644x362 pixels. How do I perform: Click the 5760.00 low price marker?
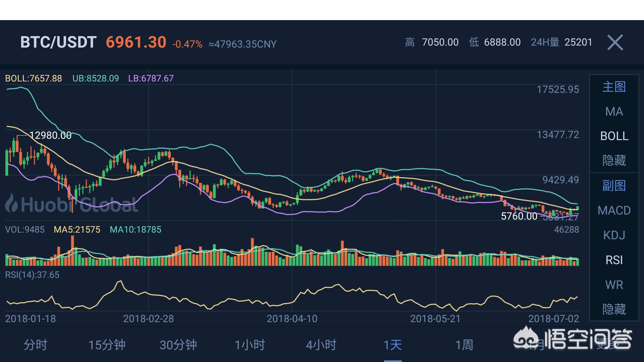[x=519, y=216]
